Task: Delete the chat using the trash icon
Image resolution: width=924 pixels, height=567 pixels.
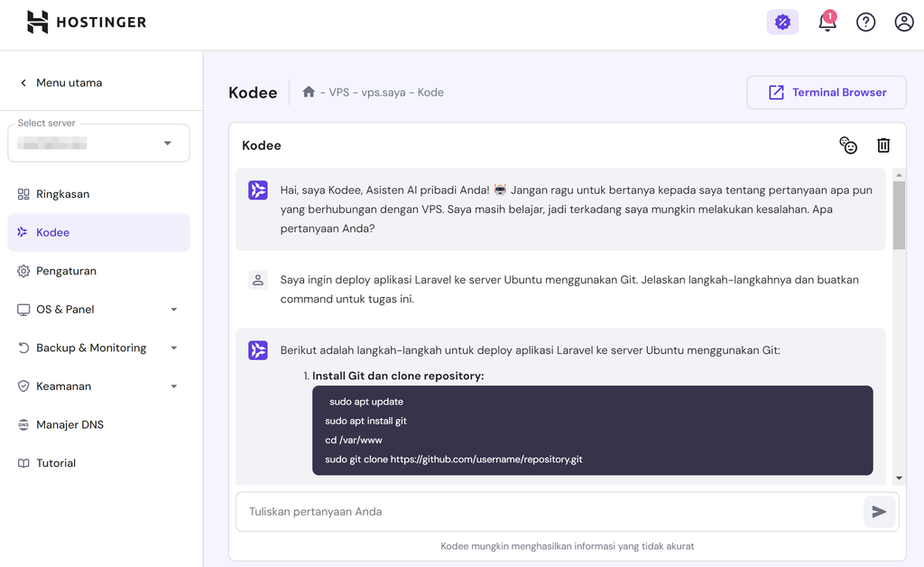Action: (x=883, y=144)
